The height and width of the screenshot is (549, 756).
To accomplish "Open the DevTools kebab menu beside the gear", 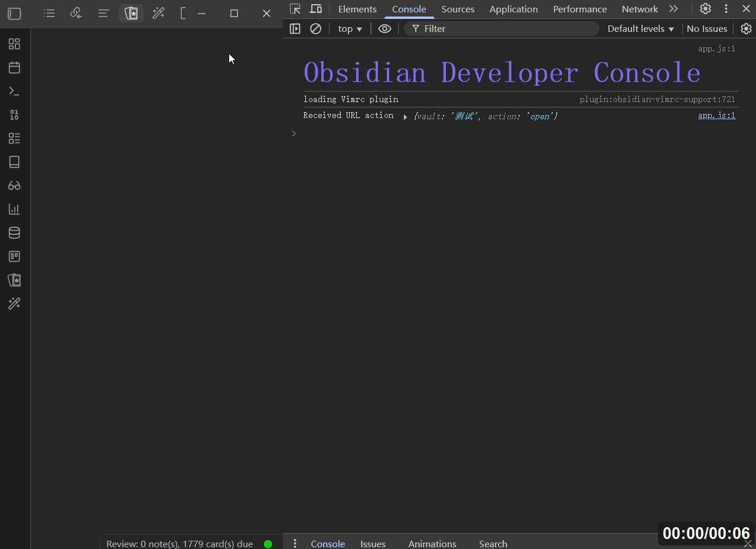I will [x=726, y=9].
